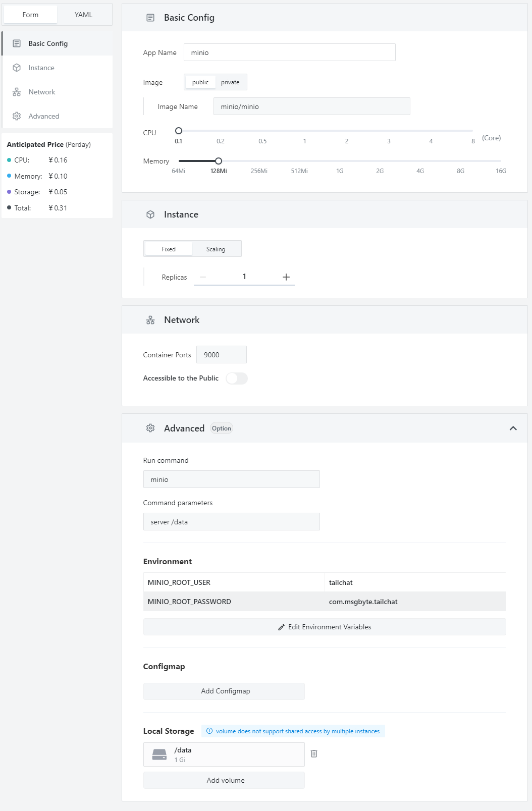Click the Add volume button
Image resolution: width=532 pixels, height=811 pixels.
coord(224,780)
